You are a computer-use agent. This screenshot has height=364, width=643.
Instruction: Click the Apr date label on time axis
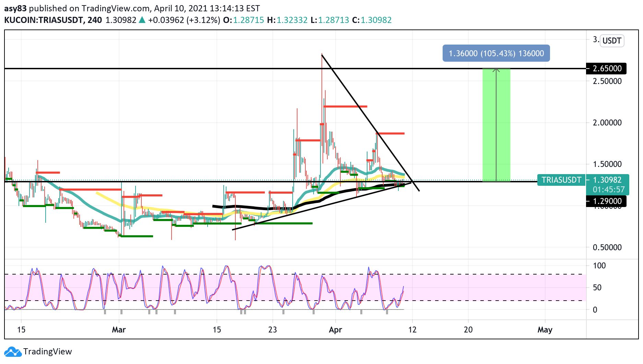pos(335,330)
